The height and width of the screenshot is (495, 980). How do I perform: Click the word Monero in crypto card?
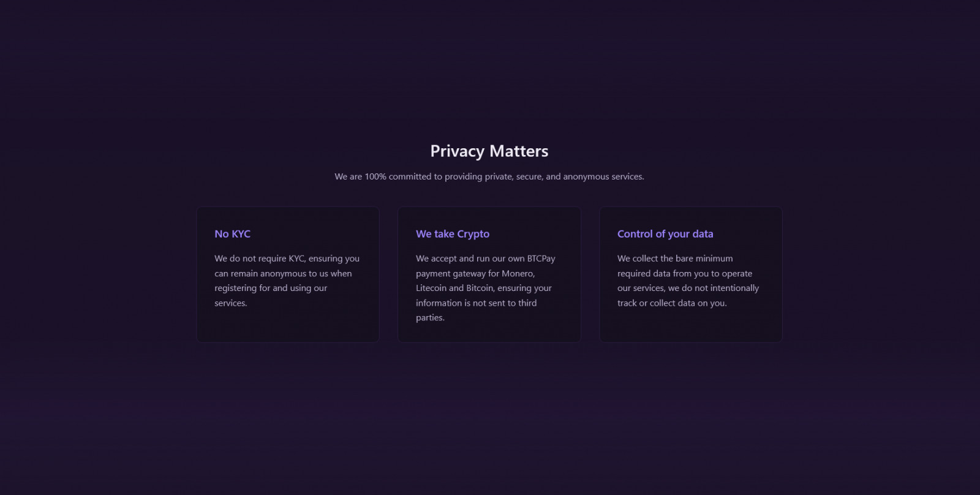(x=518, y=273)
